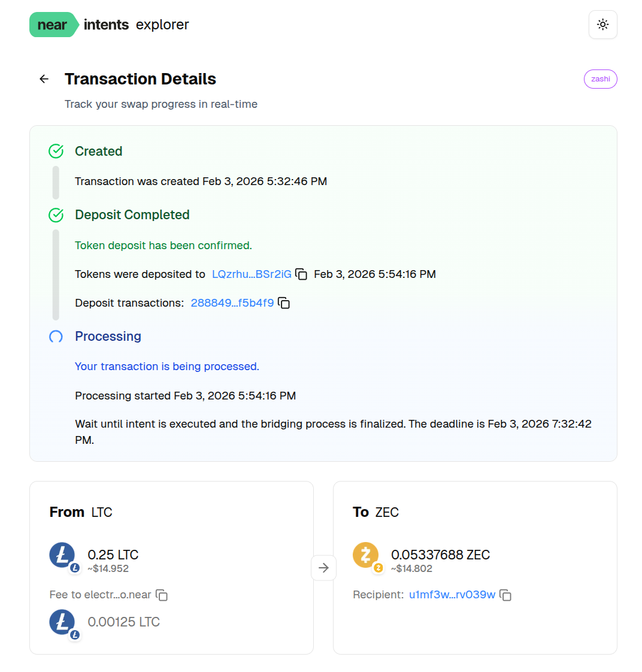Open the LQzrhu...BSr2iG deposit address link
Image resolution: width=642 pixels, height=672 pixels.
point(252,274)
